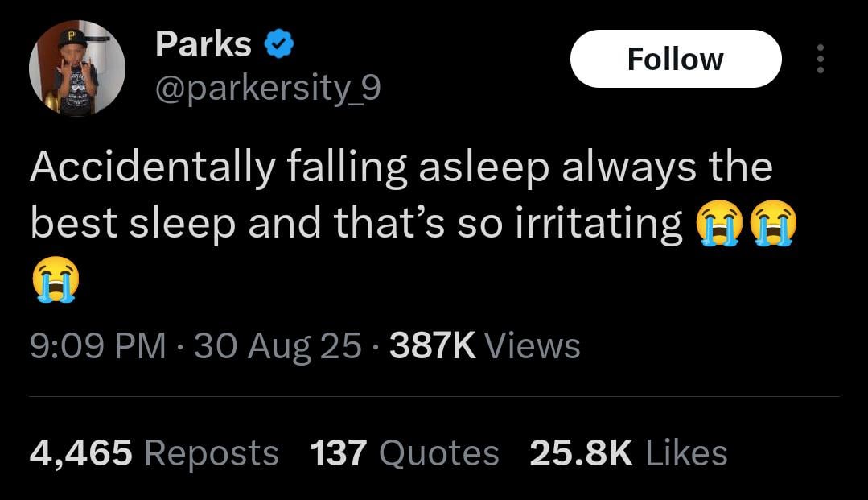
Task: Click the 9:09 PM timestamp
Action: (98, 346)
